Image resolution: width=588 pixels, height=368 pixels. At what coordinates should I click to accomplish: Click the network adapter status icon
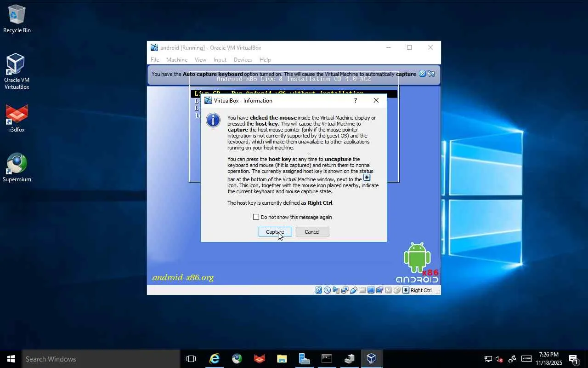pos(345,290)
